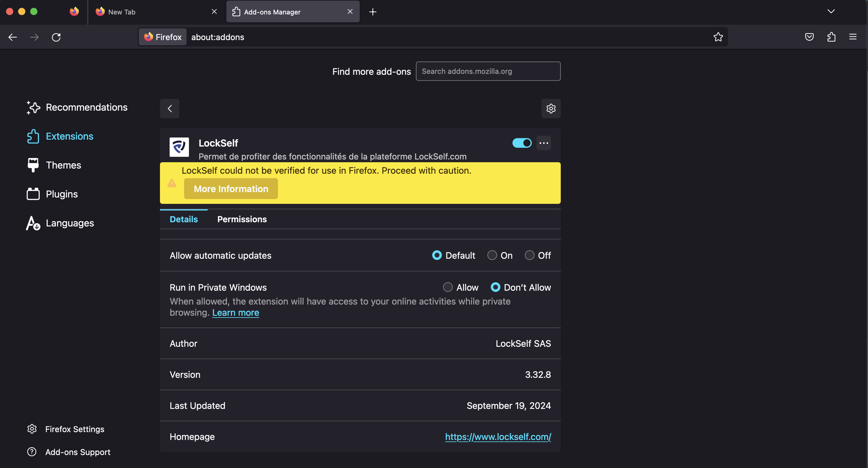
Task: Close the Add-ons Manager tab
Action: (x=350, y=12)
